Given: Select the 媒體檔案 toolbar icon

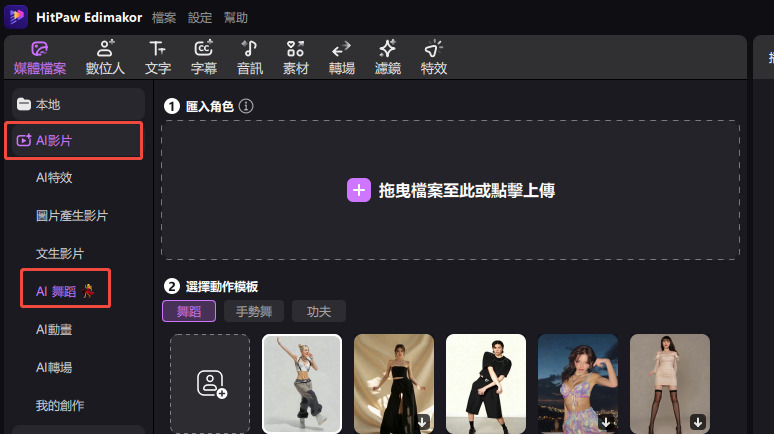Looking at the screenshot, I should (x=39, y=58).
